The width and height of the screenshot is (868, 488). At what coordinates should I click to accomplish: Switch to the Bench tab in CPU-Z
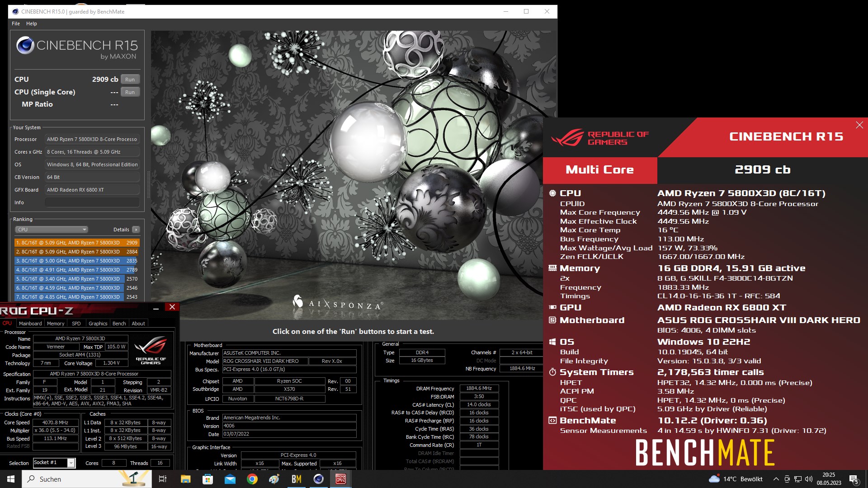point(119,324)
